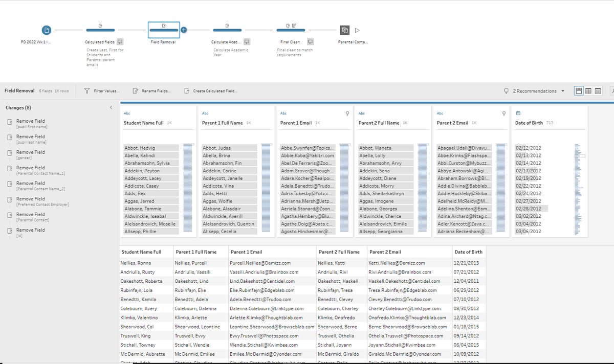Viewport: 614px width, 364px height.
Task: Click the Abc type icon on Parent 1 Email
Action: pos(283,113)
